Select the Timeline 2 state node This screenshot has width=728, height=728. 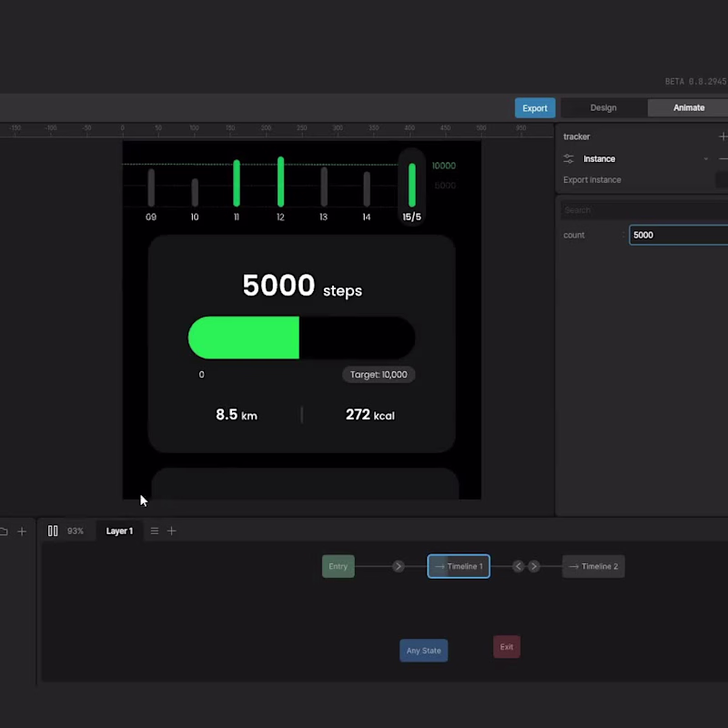click(x=593, y=566)
